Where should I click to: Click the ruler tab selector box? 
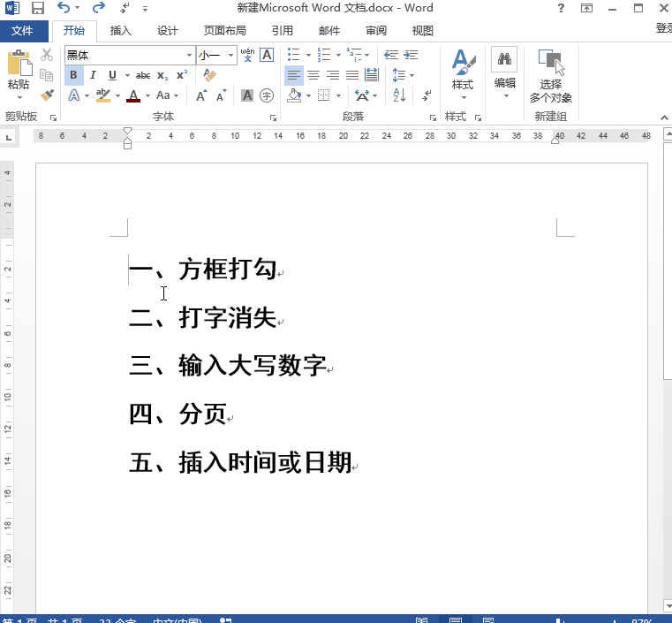8,137
